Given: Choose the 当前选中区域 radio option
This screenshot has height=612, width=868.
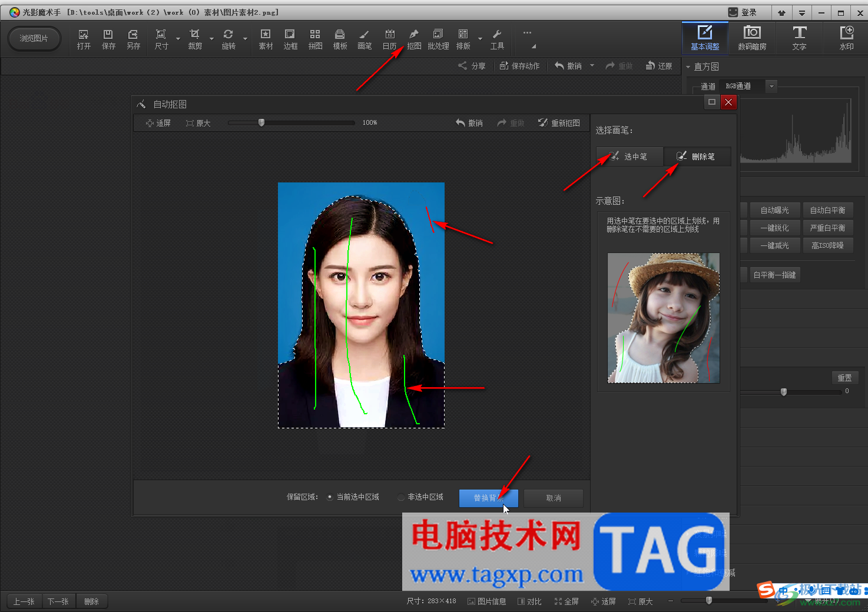Looking at the screenshot, I should [x=353, y=497].
